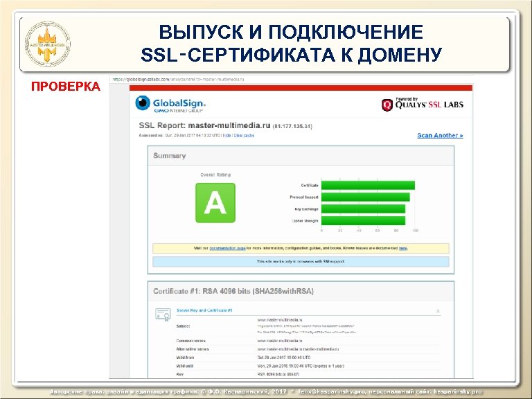Click the Valid from row label
The image size is (532, 399).
click(x=185, y=357)
